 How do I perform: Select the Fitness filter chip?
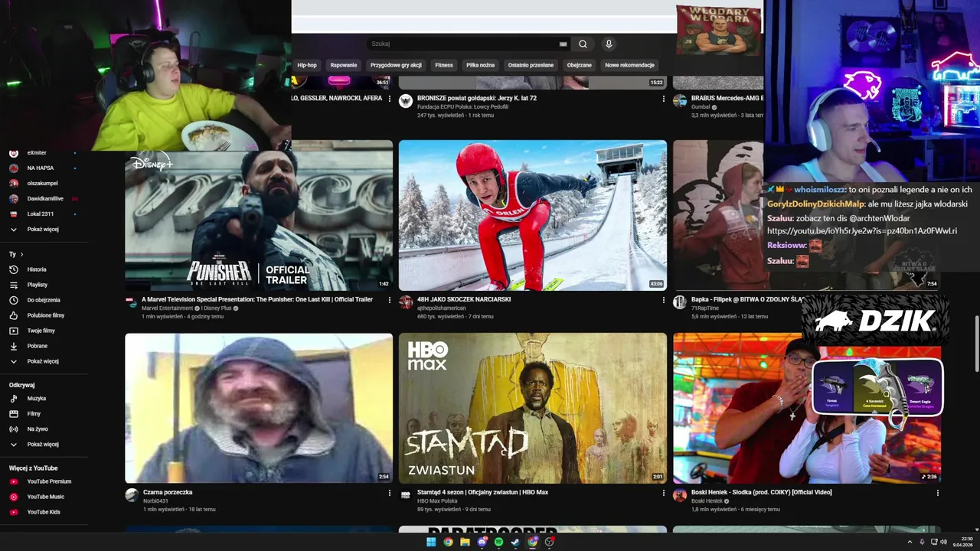pos(444,65)
